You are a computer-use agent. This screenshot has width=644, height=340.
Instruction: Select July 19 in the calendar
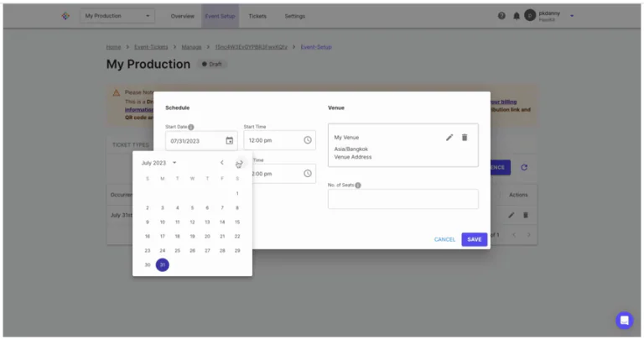pyautogui.click(x=192, y=237)
